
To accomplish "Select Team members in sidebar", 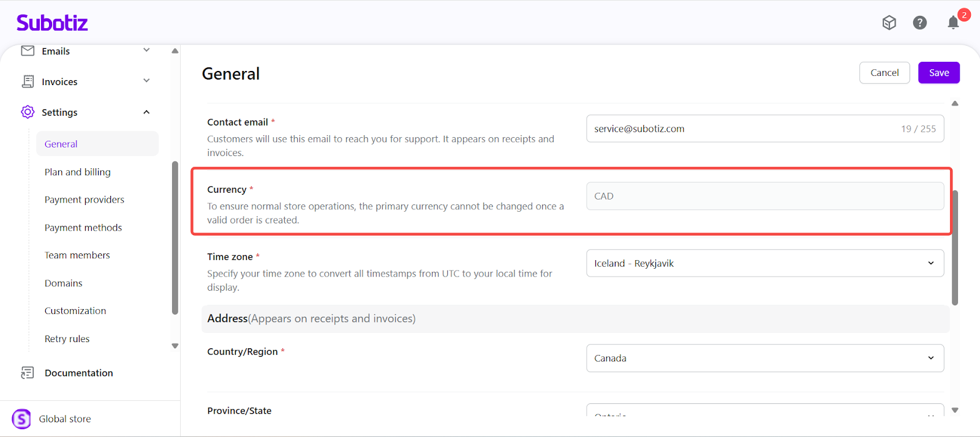I will pos(77,255).
